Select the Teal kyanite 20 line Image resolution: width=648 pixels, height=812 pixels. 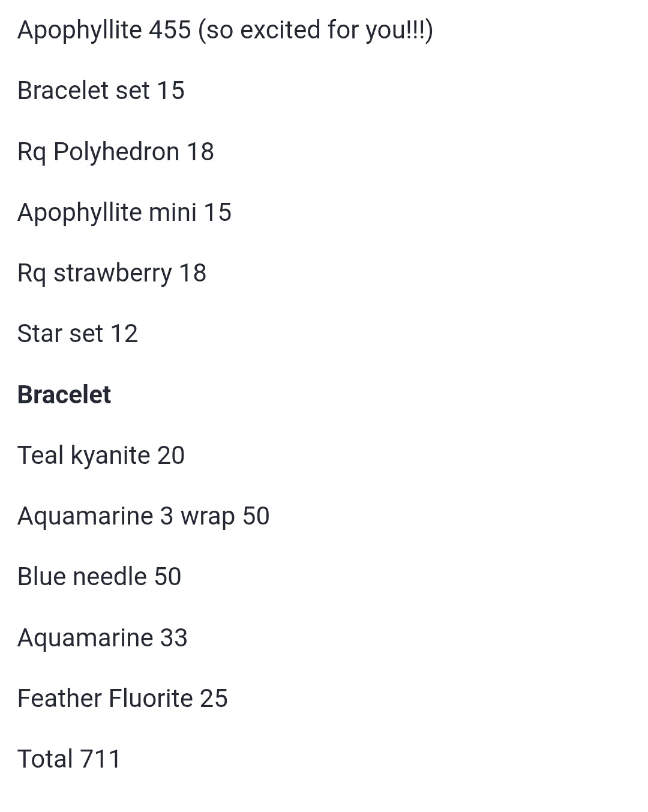[101, 456]
